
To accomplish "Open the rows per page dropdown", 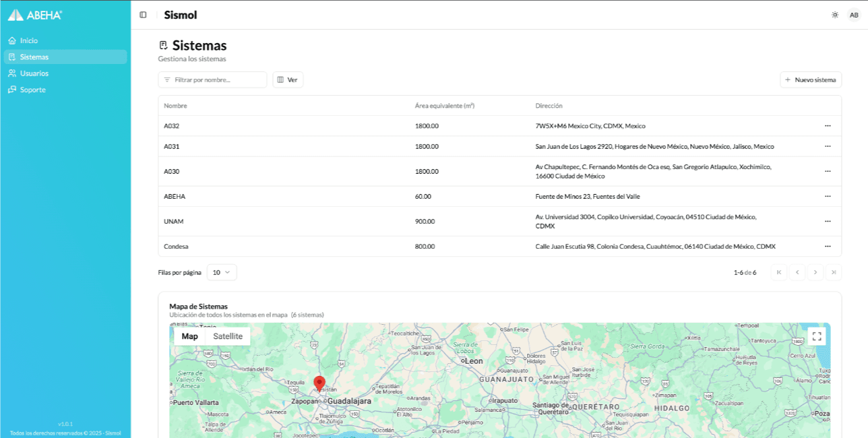I will (x=222, y=272).
